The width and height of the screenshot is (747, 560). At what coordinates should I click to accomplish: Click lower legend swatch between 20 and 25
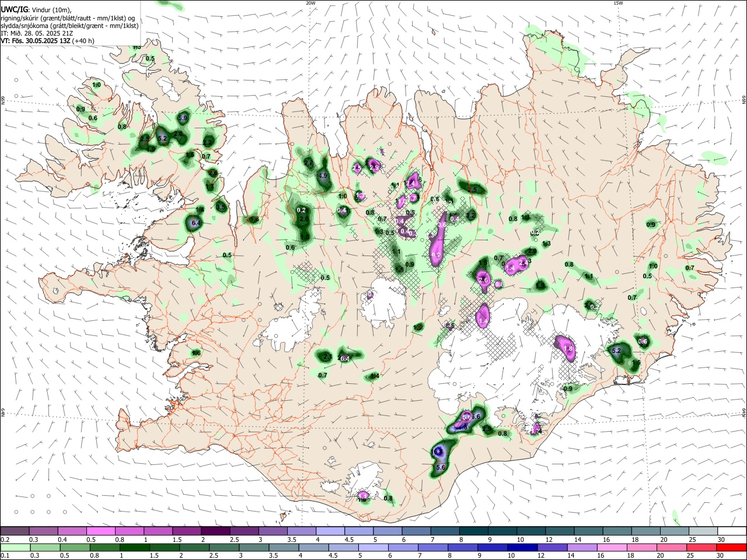click(672, 547)
